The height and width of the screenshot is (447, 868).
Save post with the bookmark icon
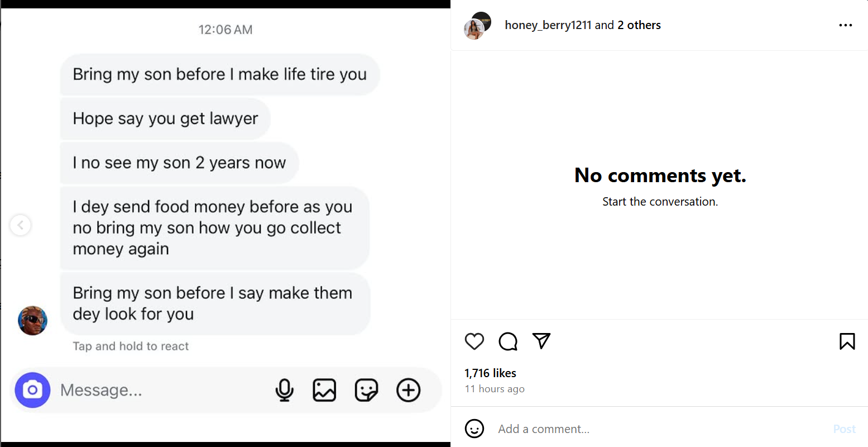847,341
